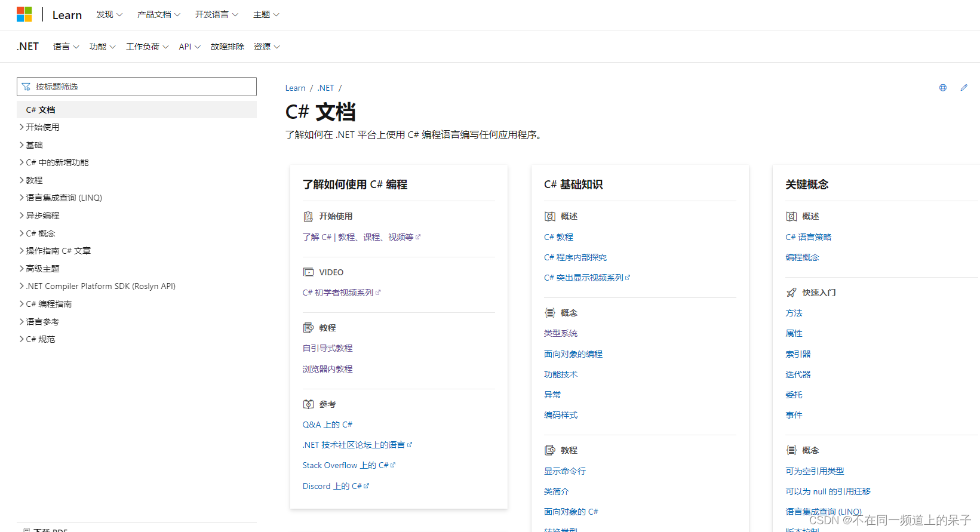This screenshot has width=980, height=532.
Task: Open .NET 技术社区论坛上的语言 link
Action: pyautogui.click(x=357, y=445)
